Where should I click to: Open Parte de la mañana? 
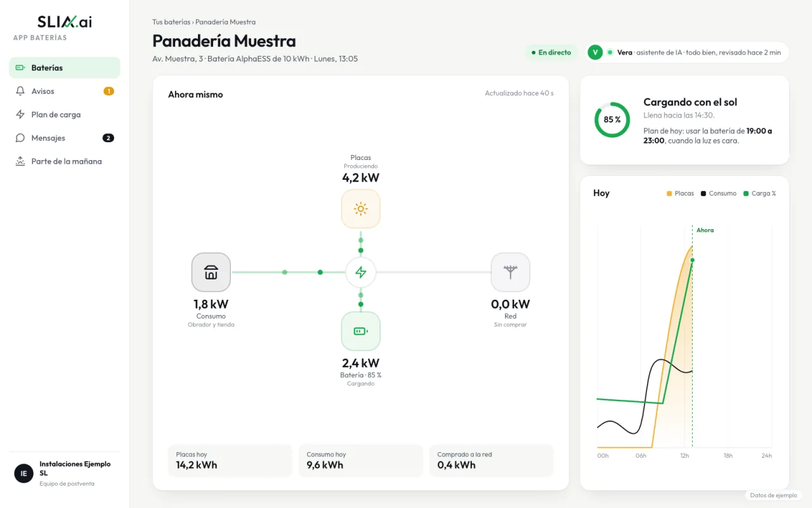tap(65, 161)
